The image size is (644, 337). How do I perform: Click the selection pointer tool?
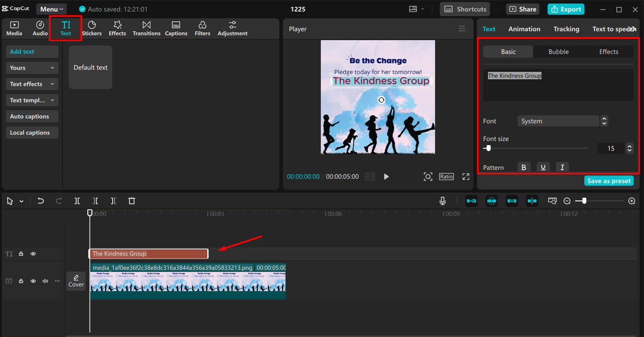click(x=10, y=201)
